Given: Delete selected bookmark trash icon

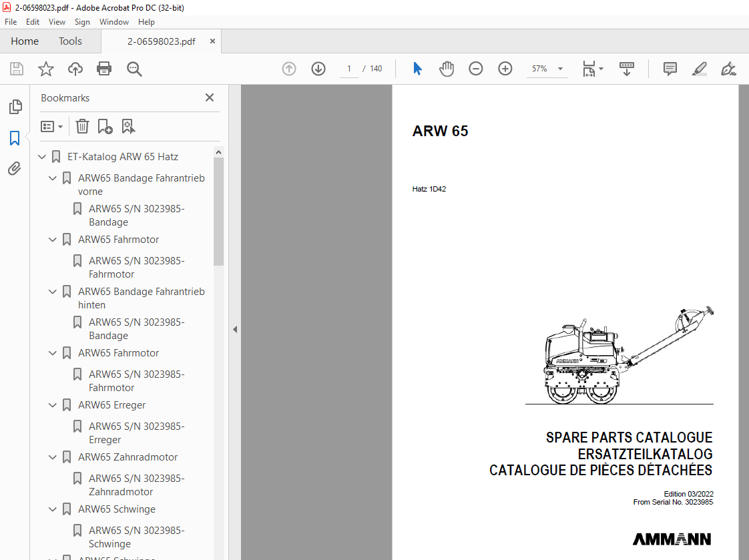Looking at the screenshot, I should (82, 127).
